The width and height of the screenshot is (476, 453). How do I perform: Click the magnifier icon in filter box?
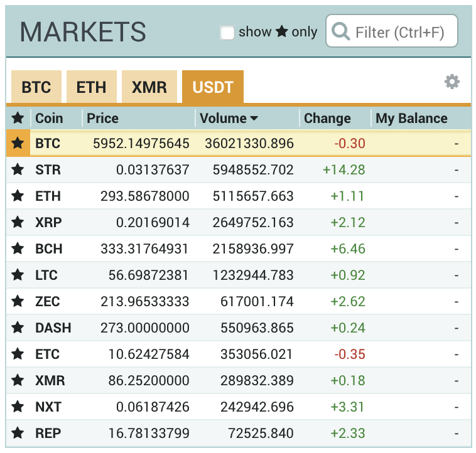click(341, 31)
